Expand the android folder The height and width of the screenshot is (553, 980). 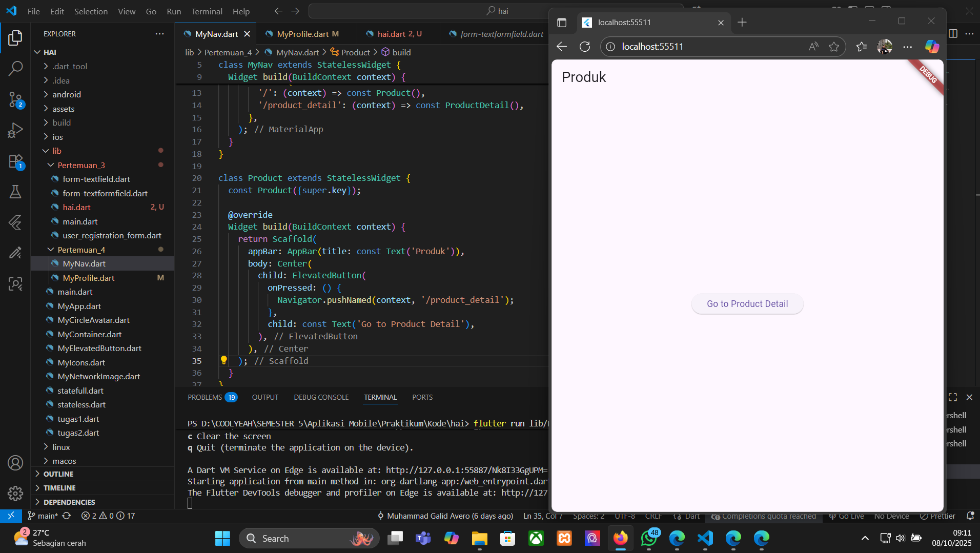pyautogui.click(x=67, y=94)
